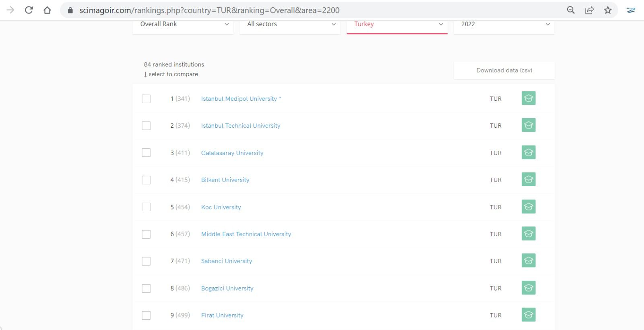Check the box for Istanbul Medipol University
The image size is (644, 330).
click(x=146, y=99)
